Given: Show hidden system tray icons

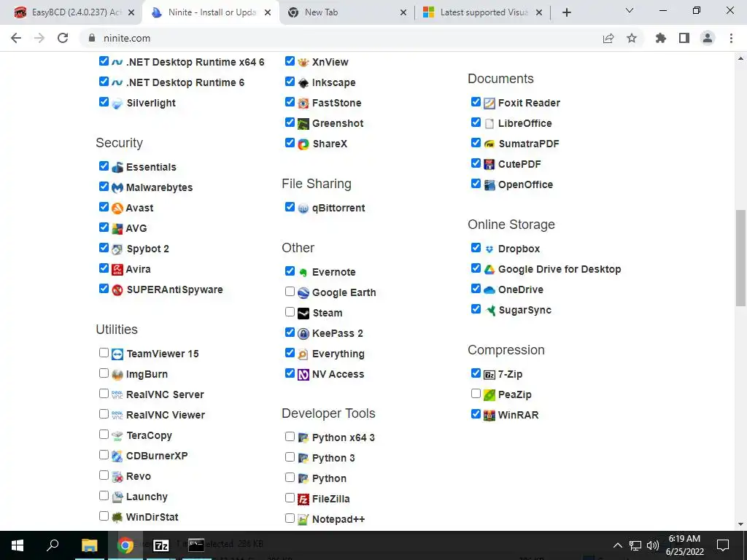Looking at the screenshot, I should point(617,545).
